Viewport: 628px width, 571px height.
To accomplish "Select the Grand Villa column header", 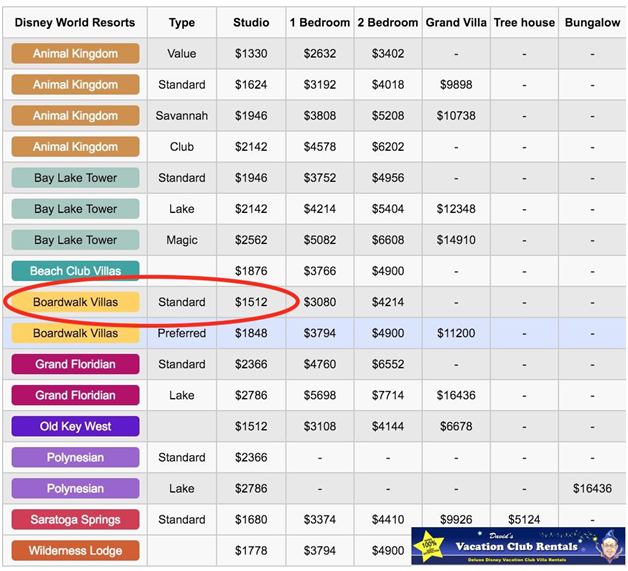I will pos(455,22).
